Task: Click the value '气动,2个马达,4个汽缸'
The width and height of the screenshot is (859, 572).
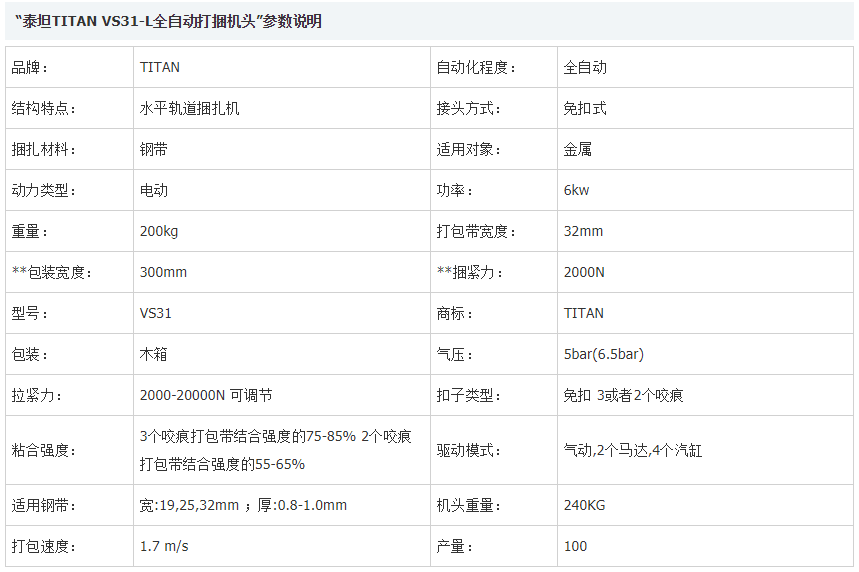Action: click(x=633, y=450)
